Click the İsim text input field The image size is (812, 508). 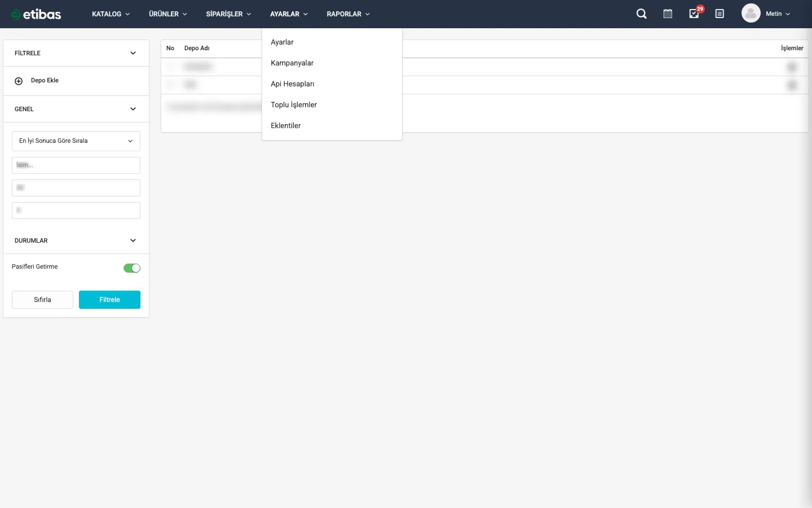point(76,165)
